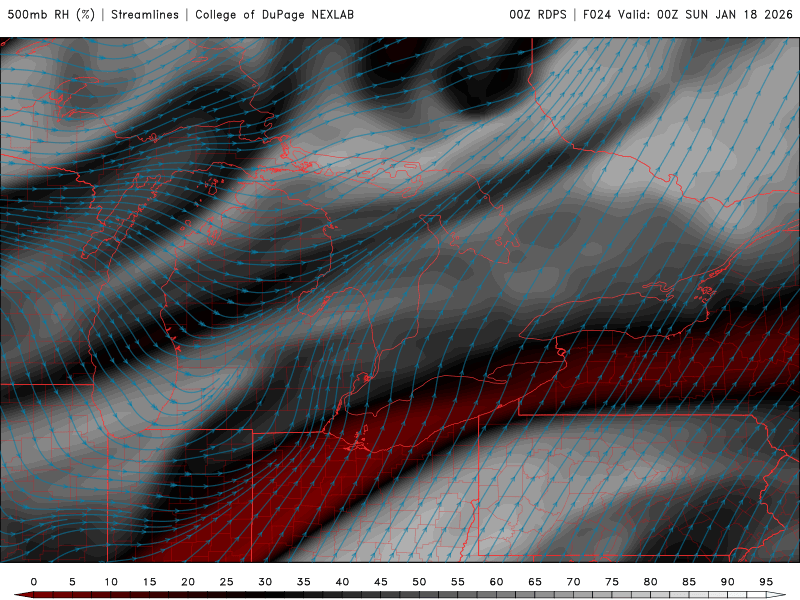Click the '5' value on the color scale
Screen dimensions: 800x600
click(72, 582)
